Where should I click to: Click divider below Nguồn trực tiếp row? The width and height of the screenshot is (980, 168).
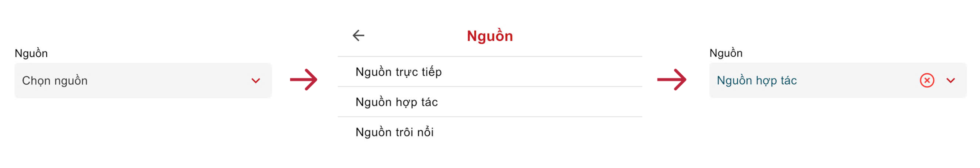tap(489, 87)
